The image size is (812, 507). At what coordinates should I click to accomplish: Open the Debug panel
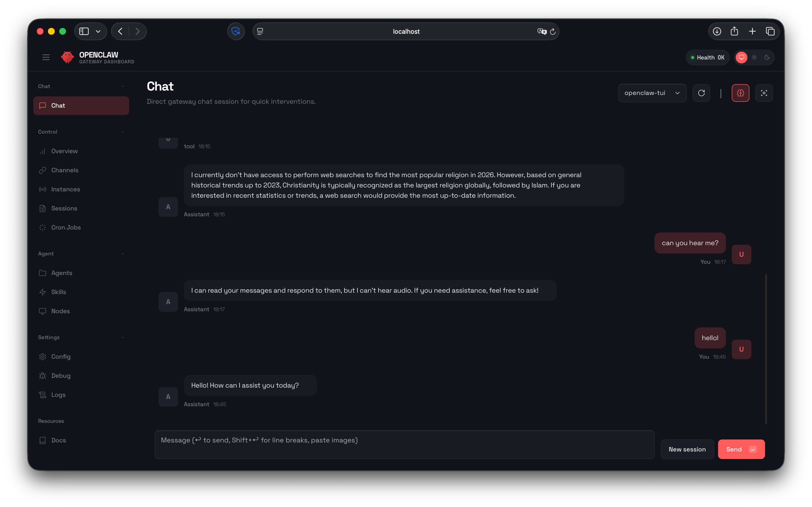[61, 376]
